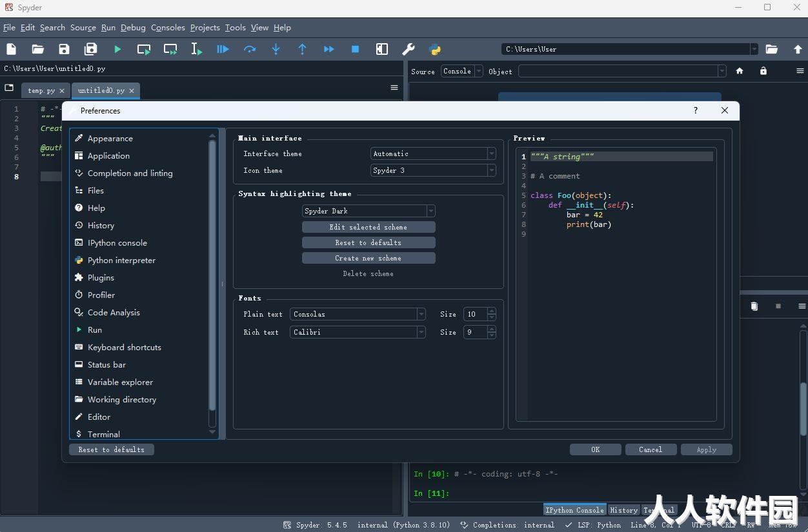The image size is (808, 532).
Task: Start debugging with Debug file icon
Action: click(x=223, y=49)
